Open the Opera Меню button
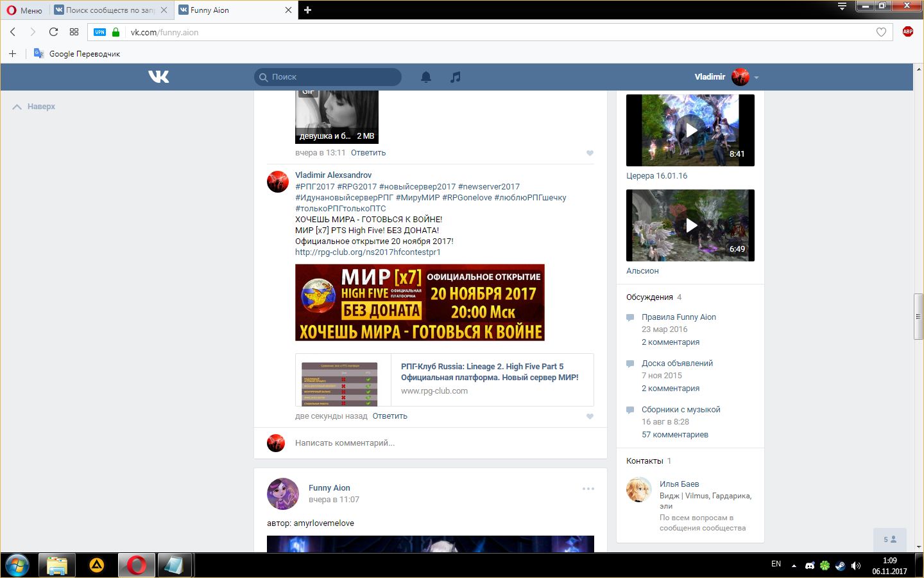 point(24,10)
